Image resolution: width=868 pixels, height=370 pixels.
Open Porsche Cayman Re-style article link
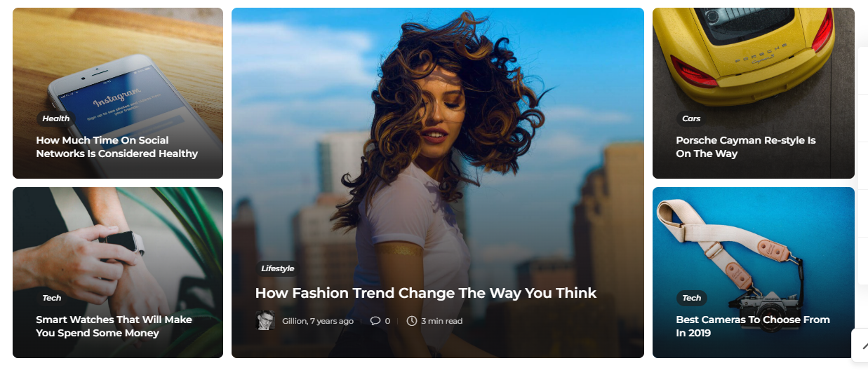point(746,146)
